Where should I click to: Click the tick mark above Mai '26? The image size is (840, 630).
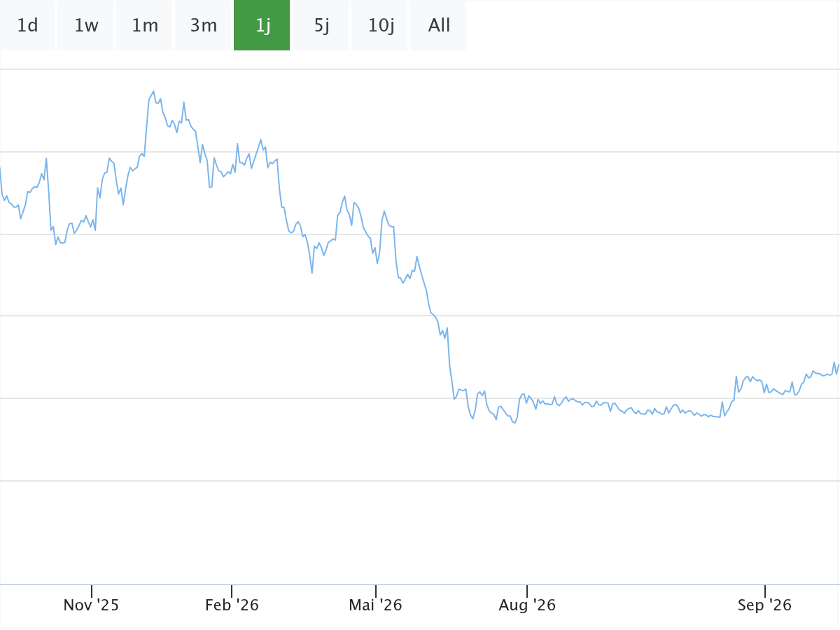click(x=375, y=591)
